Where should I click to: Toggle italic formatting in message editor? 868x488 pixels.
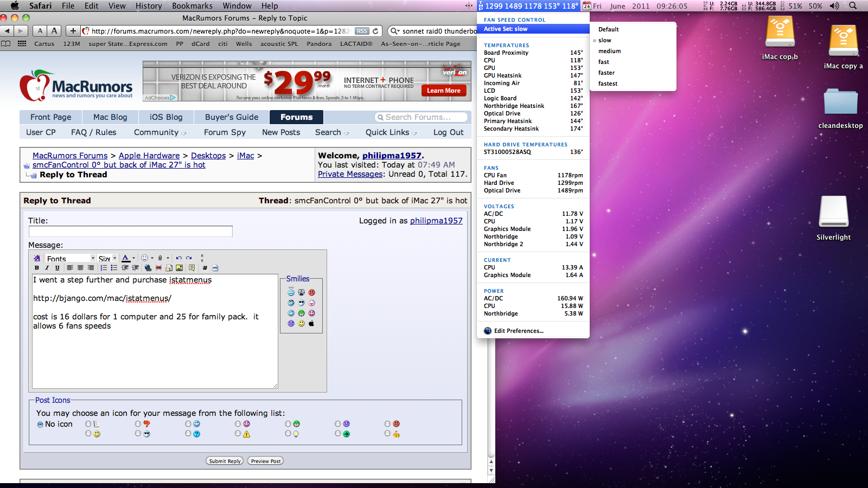pos(47,268)
